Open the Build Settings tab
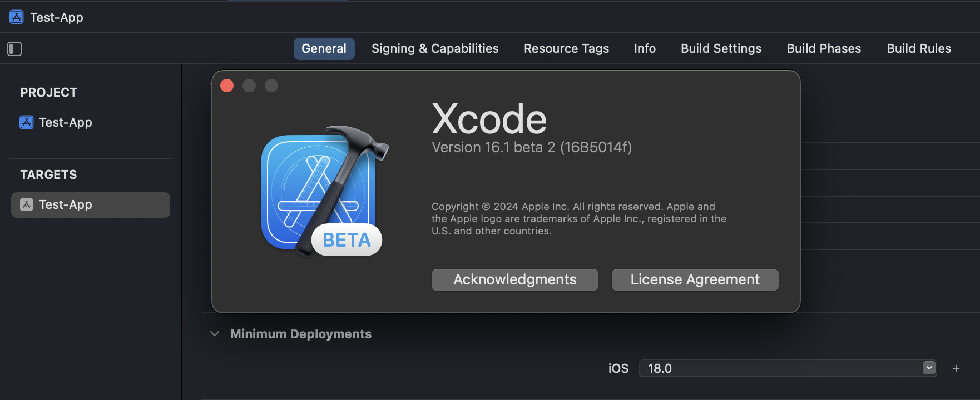Image resolution: width=980 pixels, height=400 pixels. pyautogui.click(x=721, y=49)
